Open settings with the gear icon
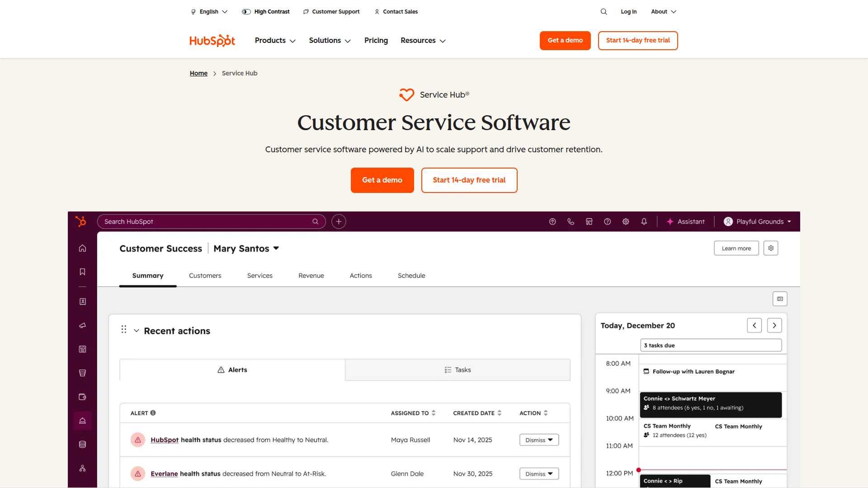Screen dimensions: 868x488 pos(626,221)
